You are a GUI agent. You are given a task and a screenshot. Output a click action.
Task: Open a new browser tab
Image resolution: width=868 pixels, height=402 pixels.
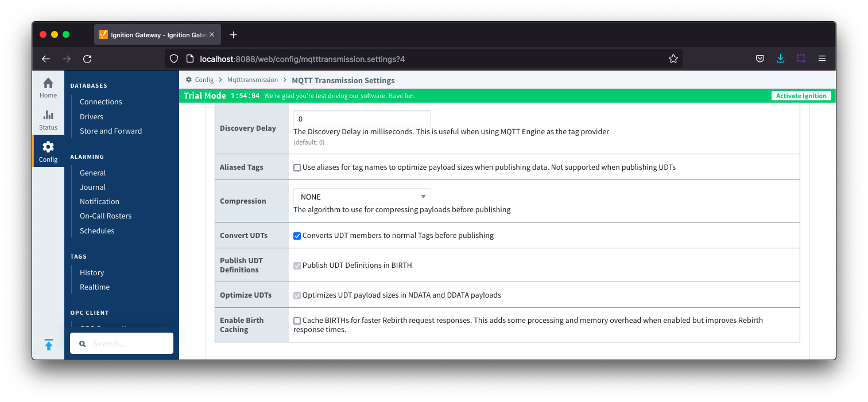point(233,35)
